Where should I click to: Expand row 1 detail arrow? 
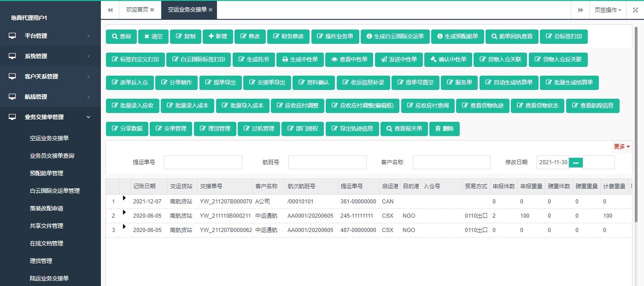(x=124, y=198)
